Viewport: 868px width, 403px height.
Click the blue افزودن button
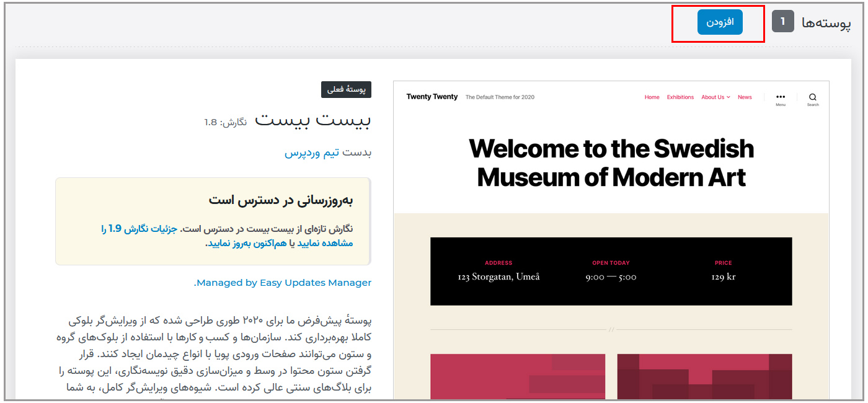(x=720, y=22)
